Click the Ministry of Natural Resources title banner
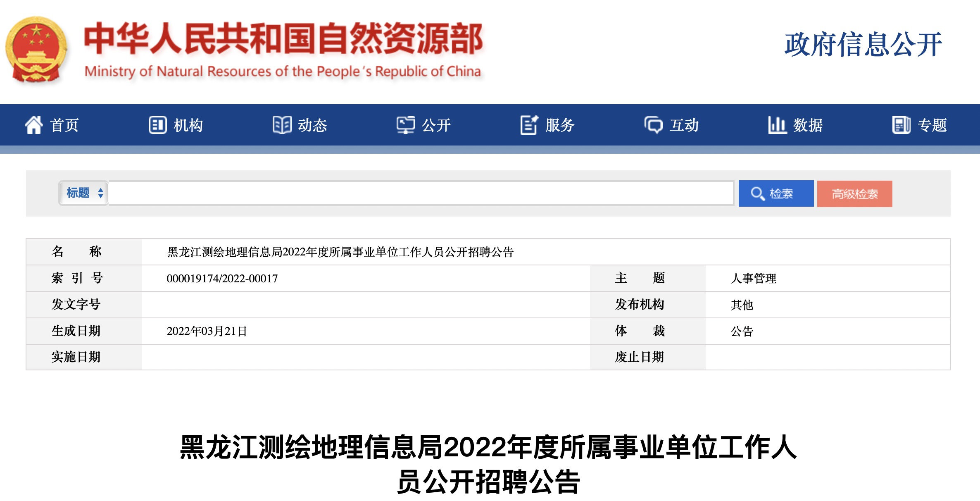The height and width of the screenshot is (501, 980). (x=283, y=50)
